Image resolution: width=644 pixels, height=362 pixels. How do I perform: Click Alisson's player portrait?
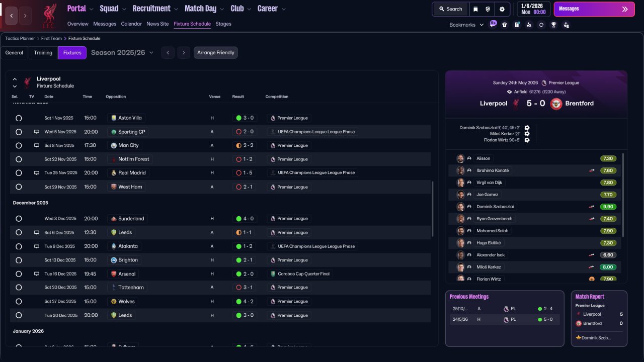coord(460,158)
